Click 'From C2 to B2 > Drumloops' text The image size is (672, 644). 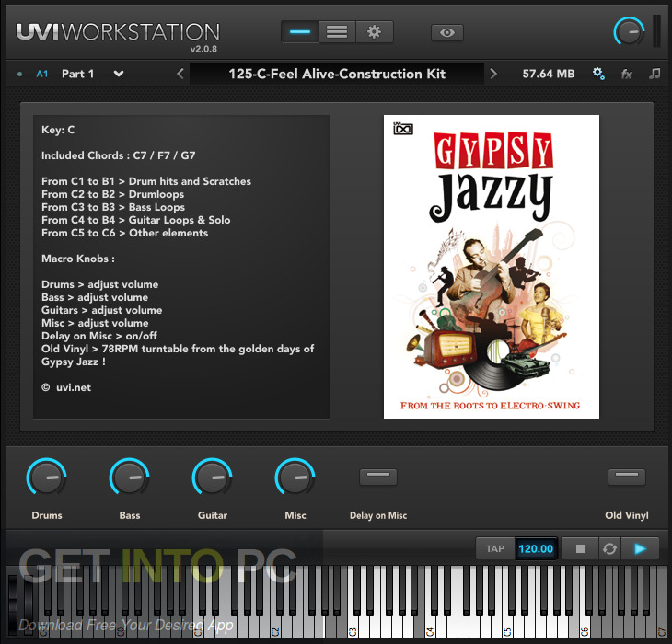pyautogui.click(x=112, y=194)
